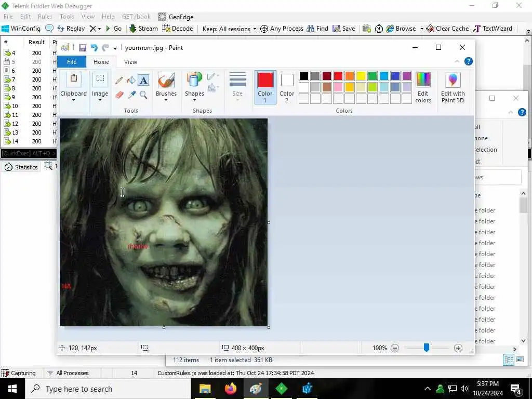The width and height of the screenshot is (532, 399).
Task: Open Browse dropdown arrow in Fiddler
Action: point(422,29)
